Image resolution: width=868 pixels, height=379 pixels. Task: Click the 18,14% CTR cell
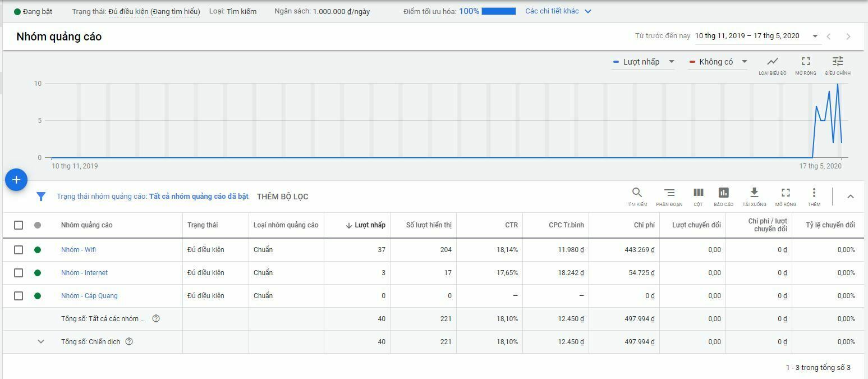click(x=507, y=250)
